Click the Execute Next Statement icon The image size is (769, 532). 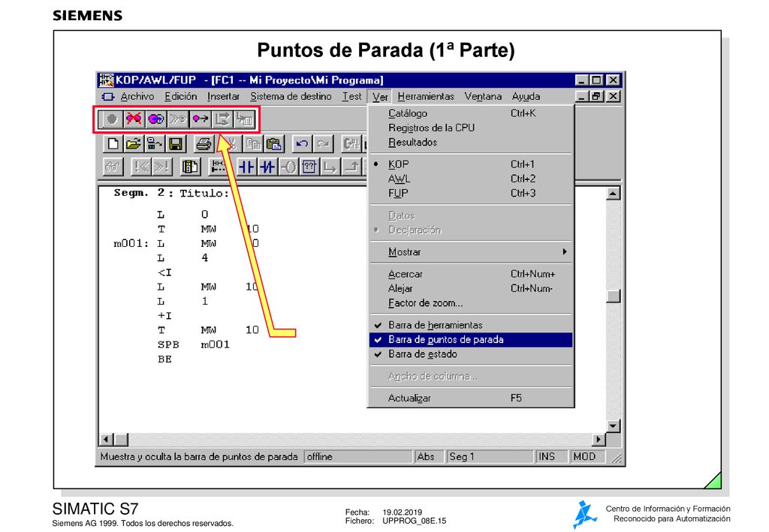tap(222, 119)
